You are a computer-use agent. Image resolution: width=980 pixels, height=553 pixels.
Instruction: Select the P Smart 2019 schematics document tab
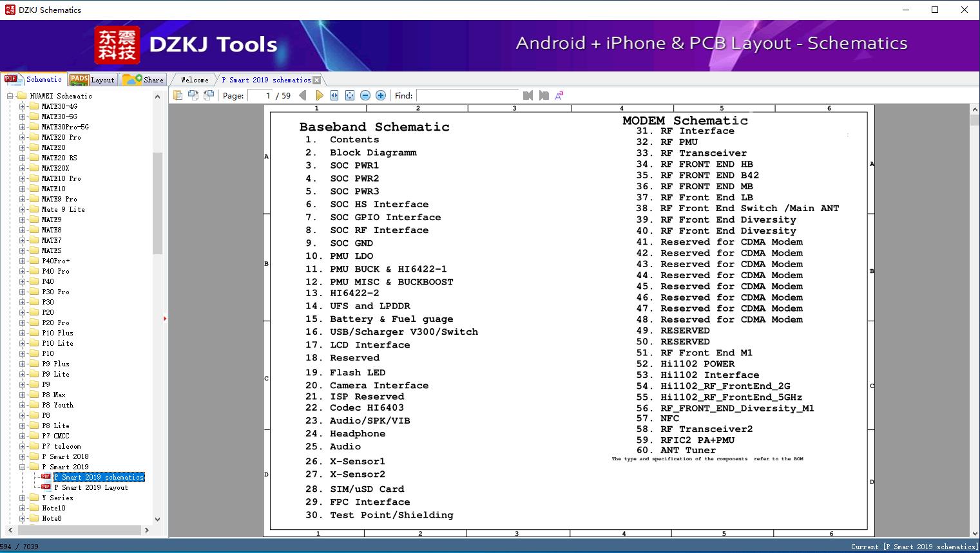[x=266, y=80]
